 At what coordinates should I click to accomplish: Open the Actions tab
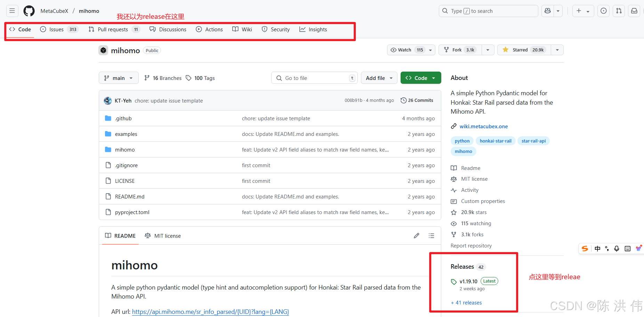[209, 30]
